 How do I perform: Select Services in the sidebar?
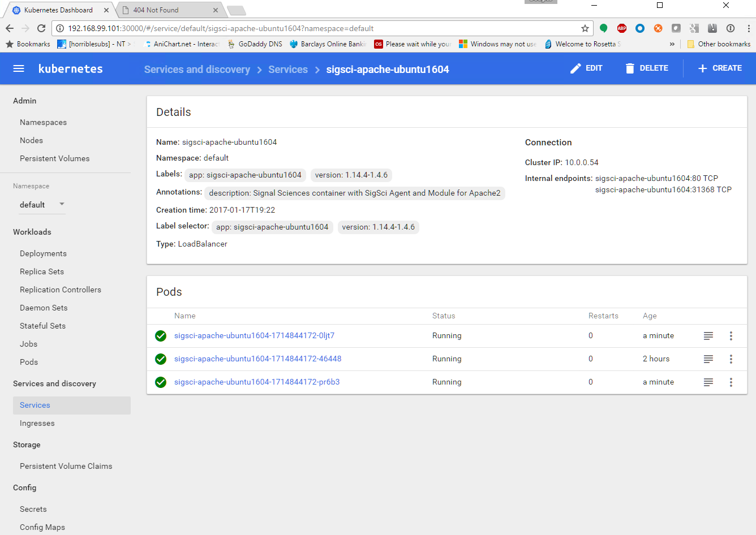point(72,405)
